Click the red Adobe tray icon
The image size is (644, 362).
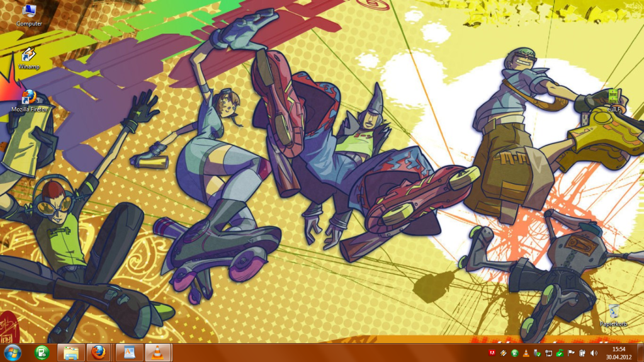click(492, 353)
